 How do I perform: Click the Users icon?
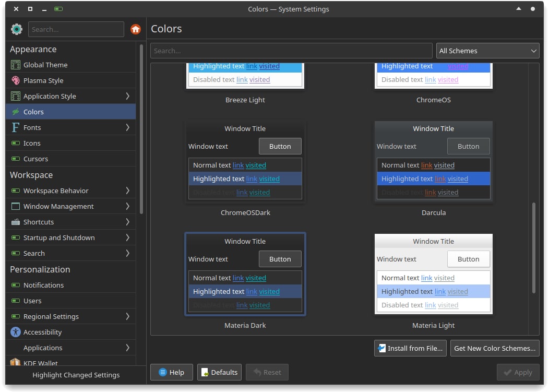[16, 301]
